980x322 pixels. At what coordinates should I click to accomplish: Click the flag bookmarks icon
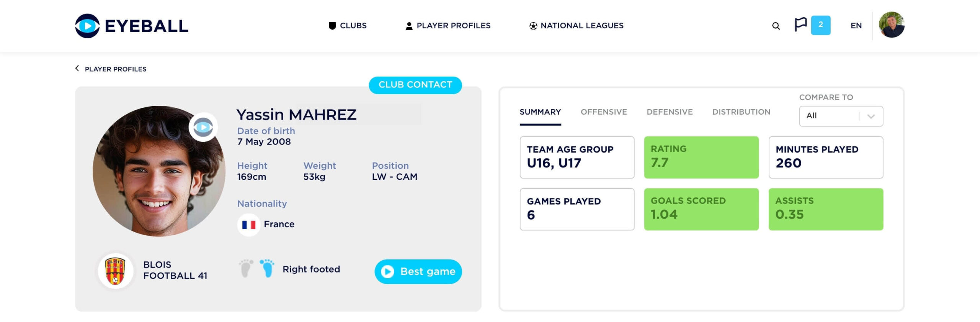pos(800,25)
